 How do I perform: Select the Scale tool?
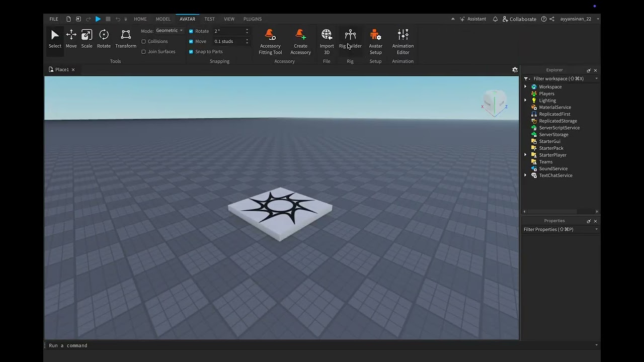[87, 38]
